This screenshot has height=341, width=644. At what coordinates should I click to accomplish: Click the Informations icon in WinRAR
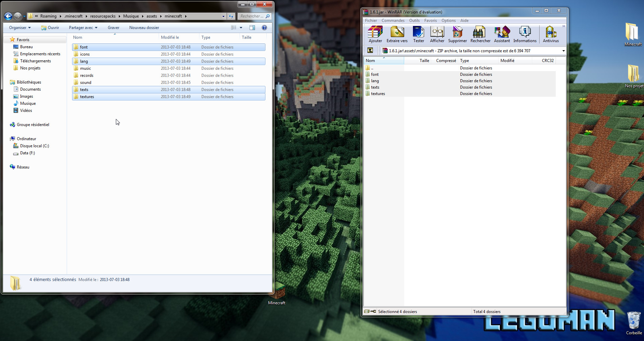[x=525, y=34]
